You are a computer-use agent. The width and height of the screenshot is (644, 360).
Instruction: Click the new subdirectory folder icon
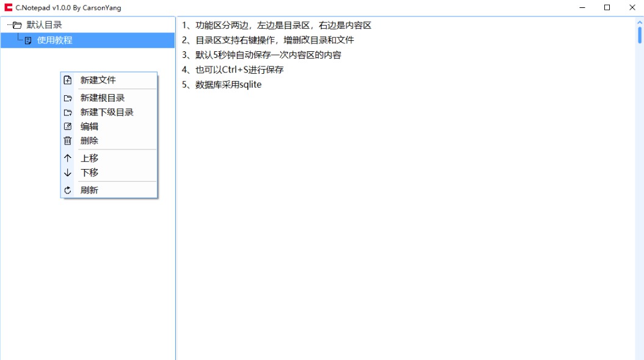pyautogui.click(x=68, y=112)
